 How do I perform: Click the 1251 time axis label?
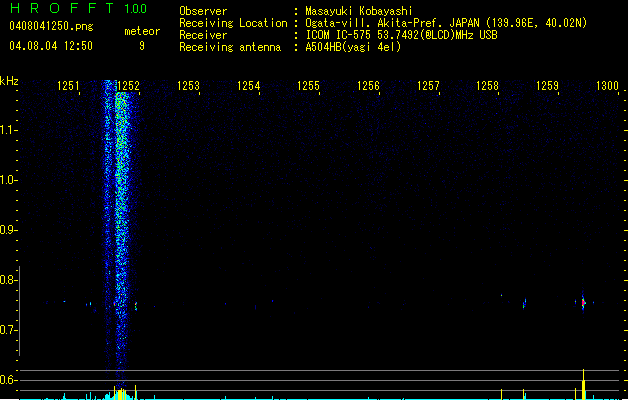pos(68,86)
